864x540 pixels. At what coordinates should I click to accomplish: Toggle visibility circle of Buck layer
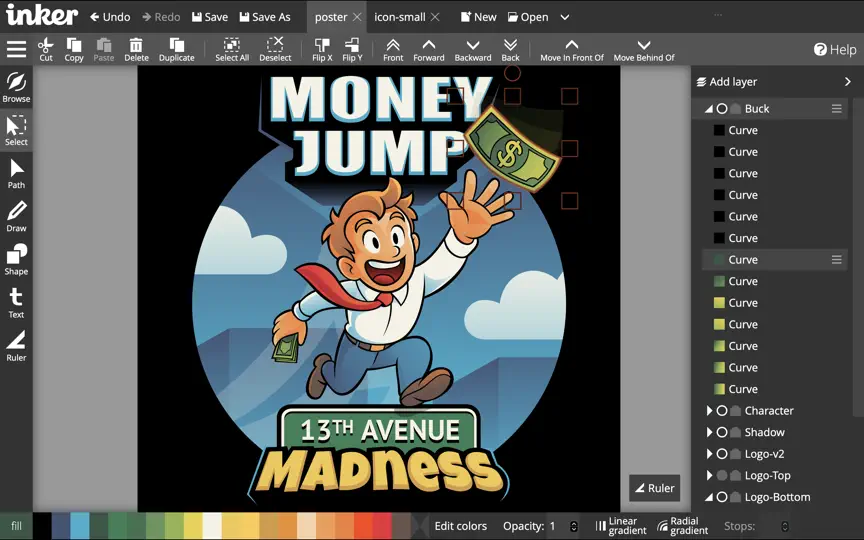coord(722,109)
